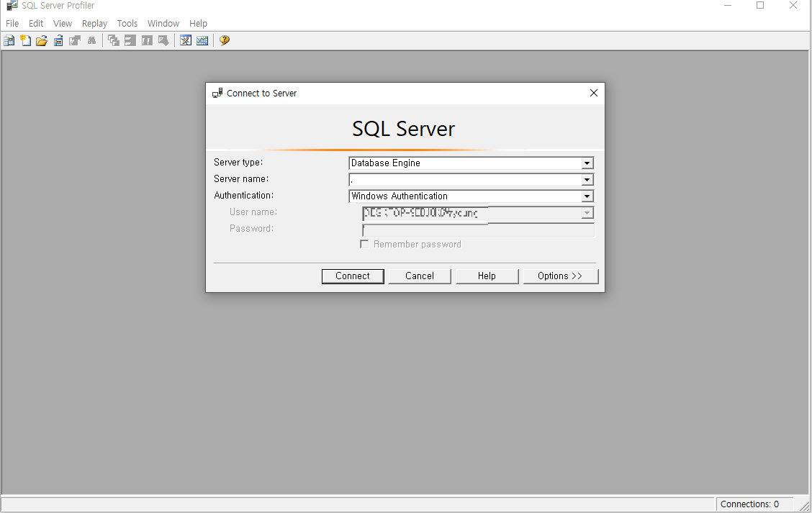Screen dimensions: 812x513
Task: Click the 'Password:' label
Action: pyautogui.click(x=251, y=229)
